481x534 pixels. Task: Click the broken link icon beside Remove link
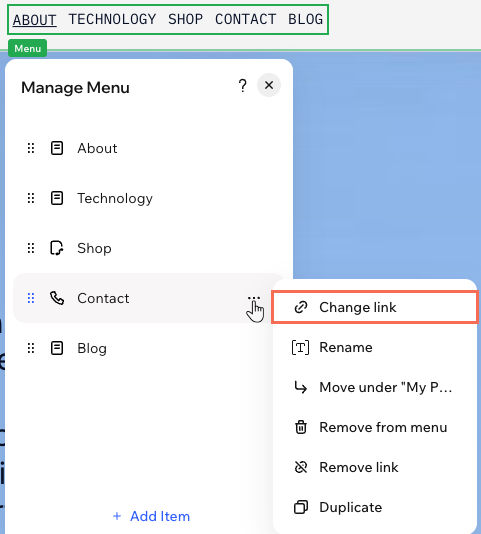301,467
